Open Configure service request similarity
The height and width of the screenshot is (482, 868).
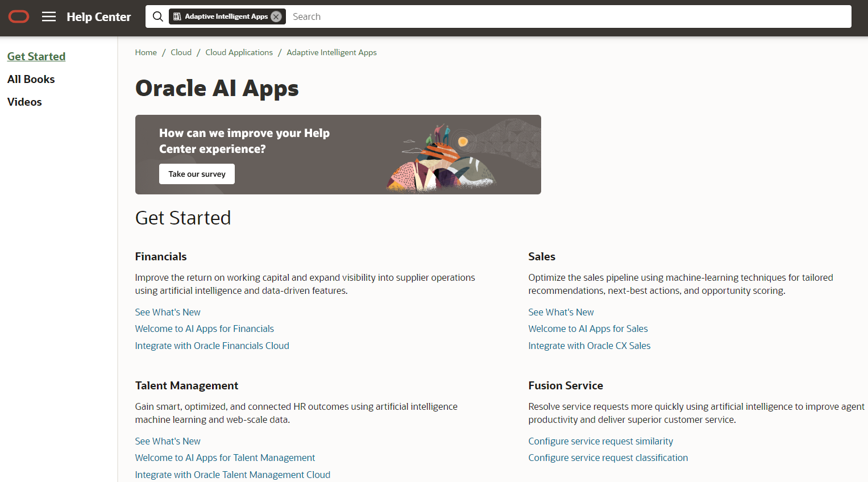point(600,441)
